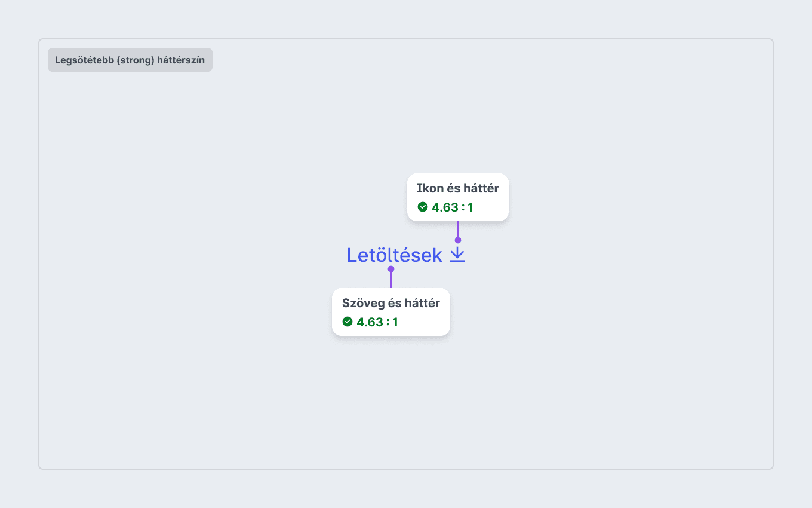
Task: Click the green checkmark in Szöveg és háttér card
Action: point(347,322)
